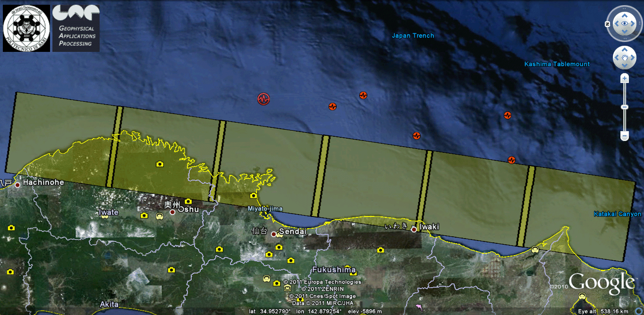Click earthquake marker nearest Kashima Tablemount
This screenshot has width=644, height=315.
508,115
